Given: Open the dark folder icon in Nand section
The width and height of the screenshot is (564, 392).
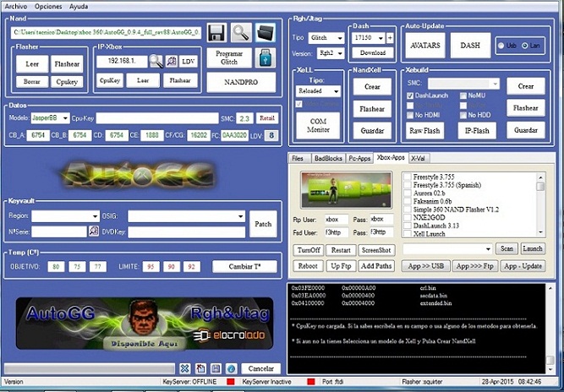Looking at the screenshot, I should 266,33.
